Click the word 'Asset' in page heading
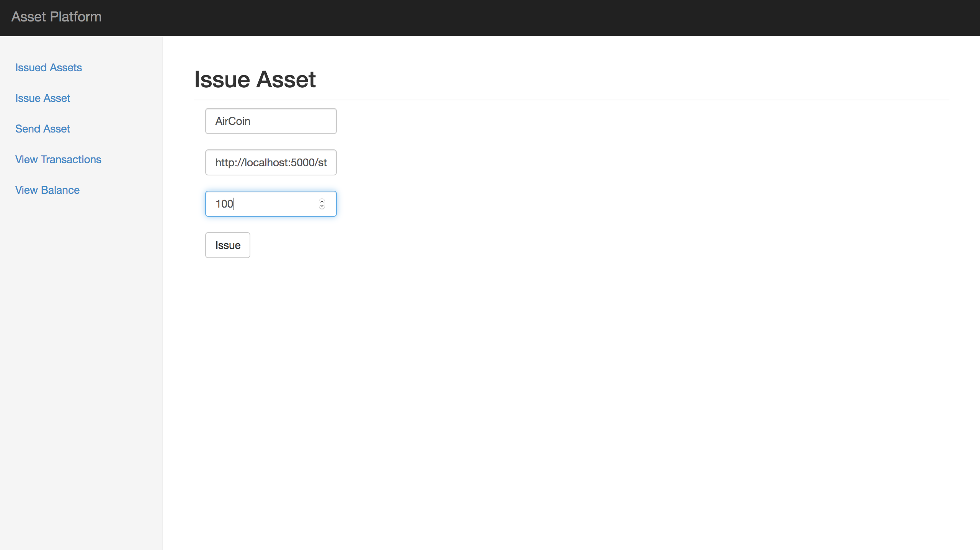The height and width of the screenshot is (550, 980). point(286,80)
